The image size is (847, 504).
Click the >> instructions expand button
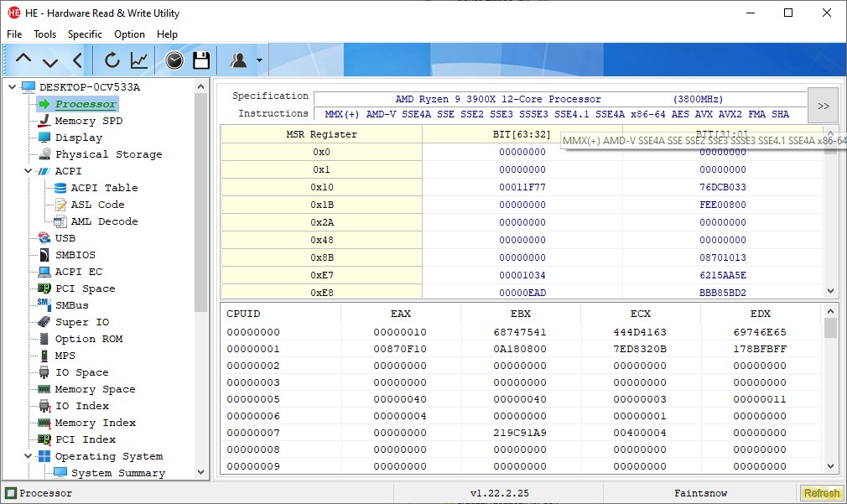point(823,105)
